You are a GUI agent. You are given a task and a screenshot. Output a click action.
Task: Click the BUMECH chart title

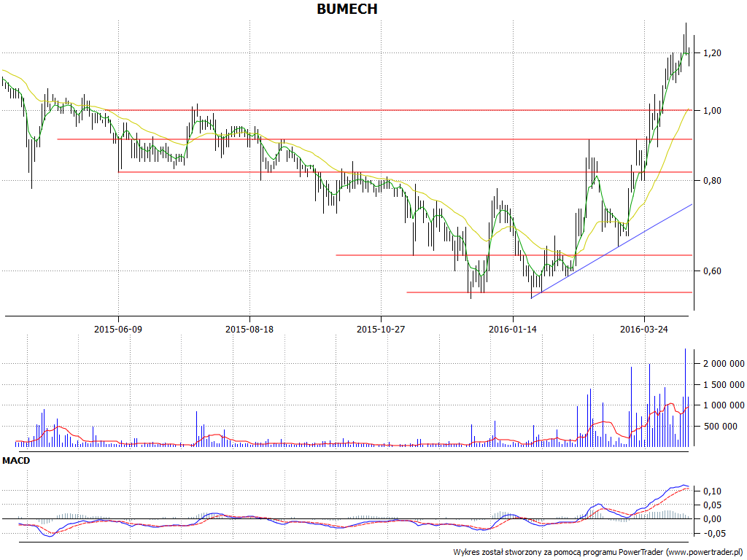click(x=347, y=9)
